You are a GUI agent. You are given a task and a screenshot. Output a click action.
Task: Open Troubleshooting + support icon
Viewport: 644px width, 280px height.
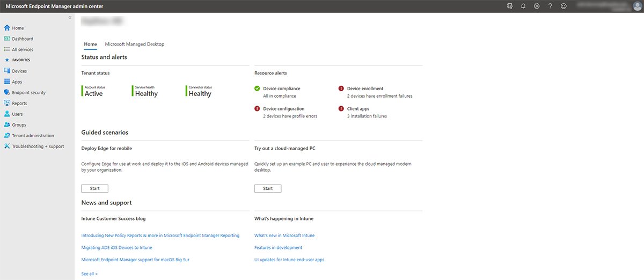pos(7,146)
